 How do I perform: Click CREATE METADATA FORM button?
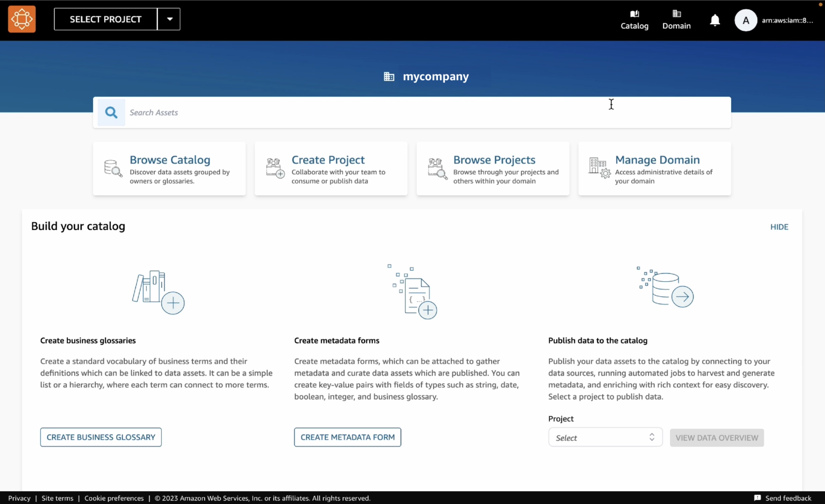(x=347, y=437)
